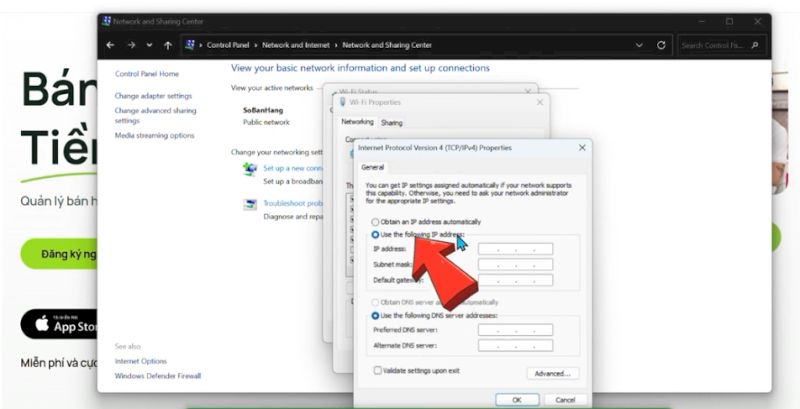Open Windows Defender Firewall link
The image size is (800, 409).
point(158,376)
